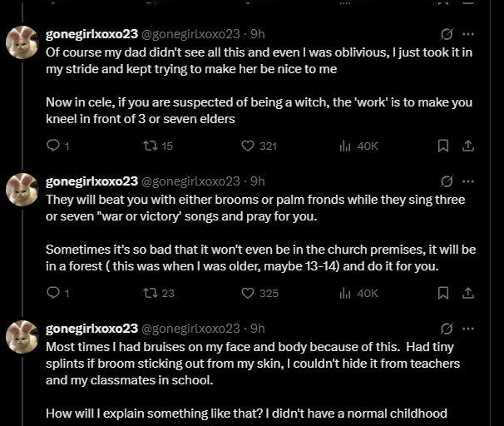Retweet the post with 15 retweets

click(x=151, y=146)
